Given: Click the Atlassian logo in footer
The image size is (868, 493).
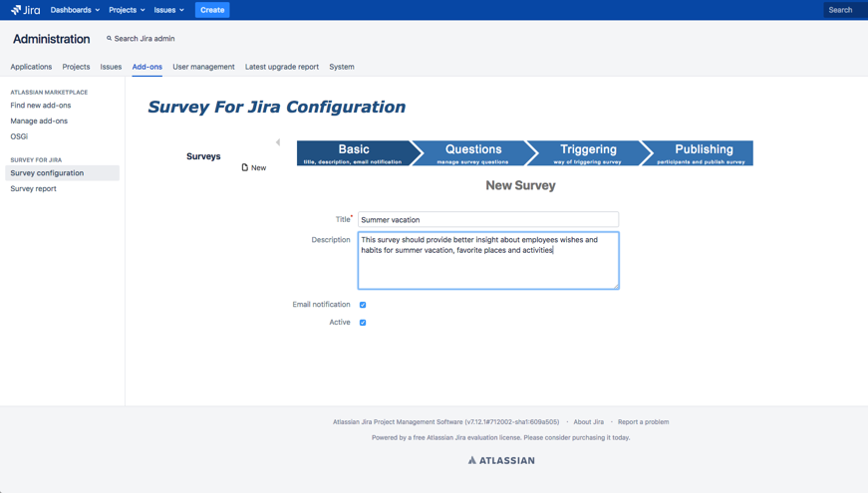Looking at the screenshot, I should (x=501, y=460).
